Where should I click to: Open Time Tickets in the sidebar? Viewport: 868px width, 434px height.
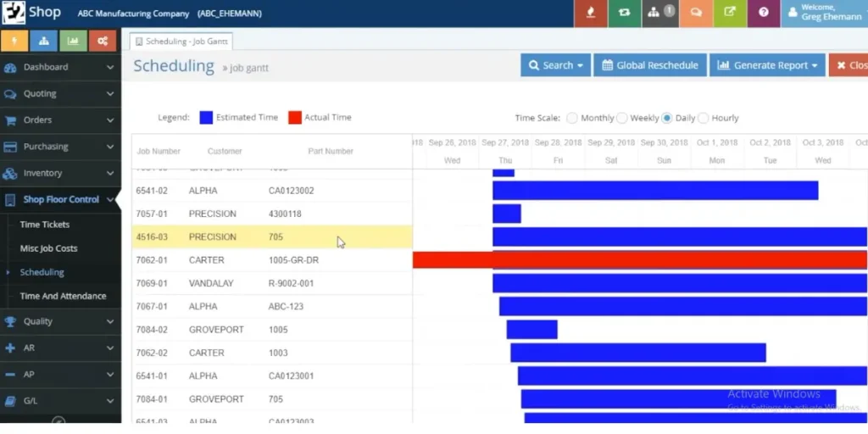(45, 225)
